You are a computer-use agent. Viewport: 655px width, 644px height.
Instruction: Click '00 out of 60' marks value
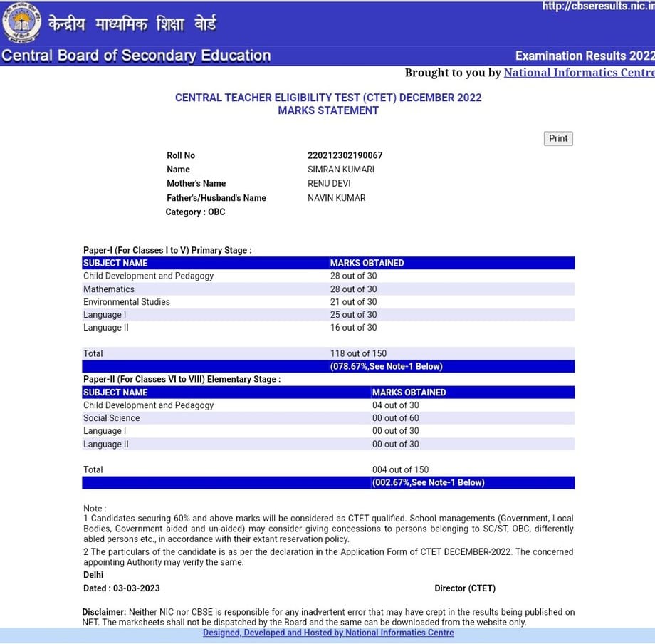396,418
